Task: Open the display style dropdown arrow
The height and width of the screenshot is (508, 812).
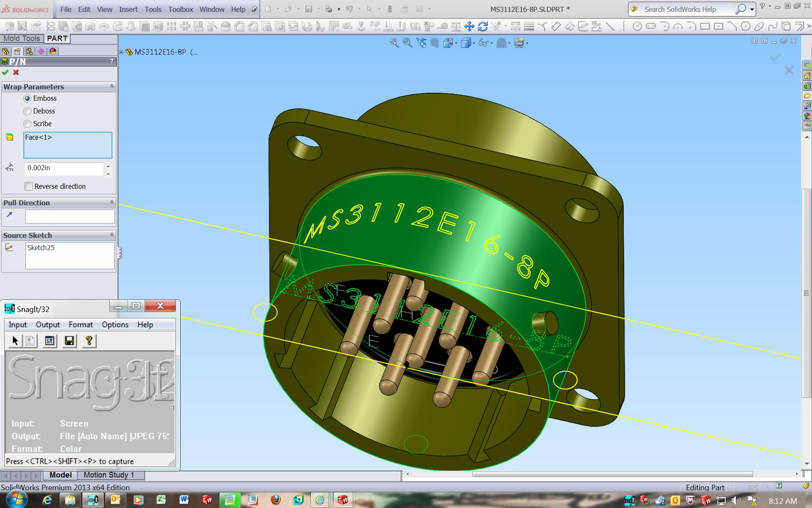Action: (x=474, y=43)
